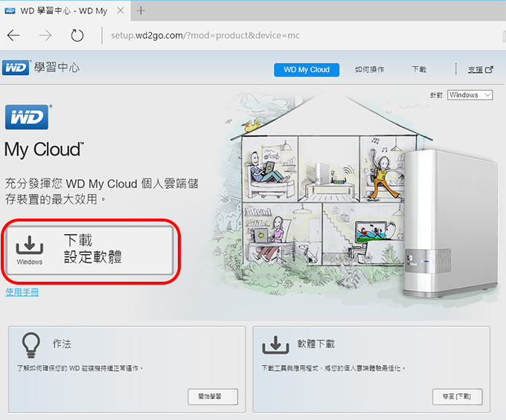Click the browser forward arrow
This screenshot has width=506, height=420.
[x=45, y=36]
